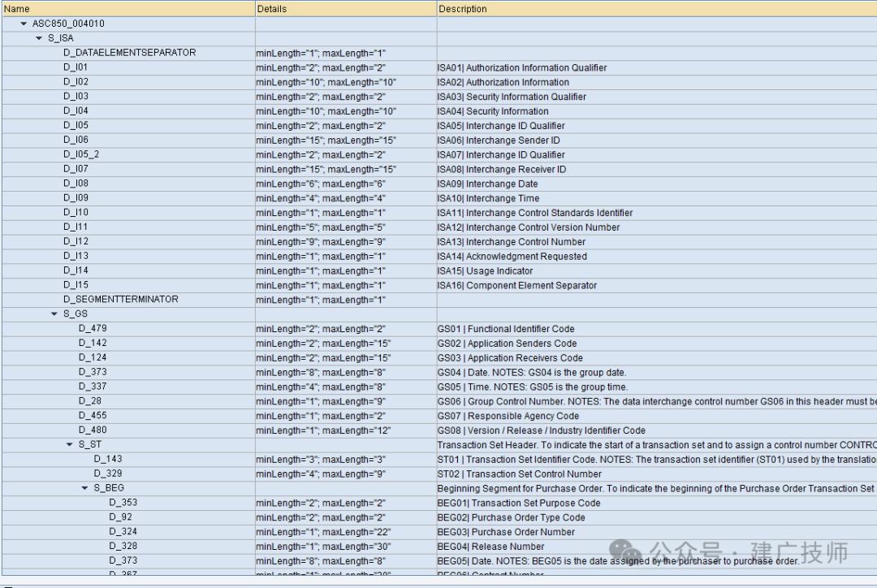
Task: Select the D_353 tree item
Action: point(123,503)
